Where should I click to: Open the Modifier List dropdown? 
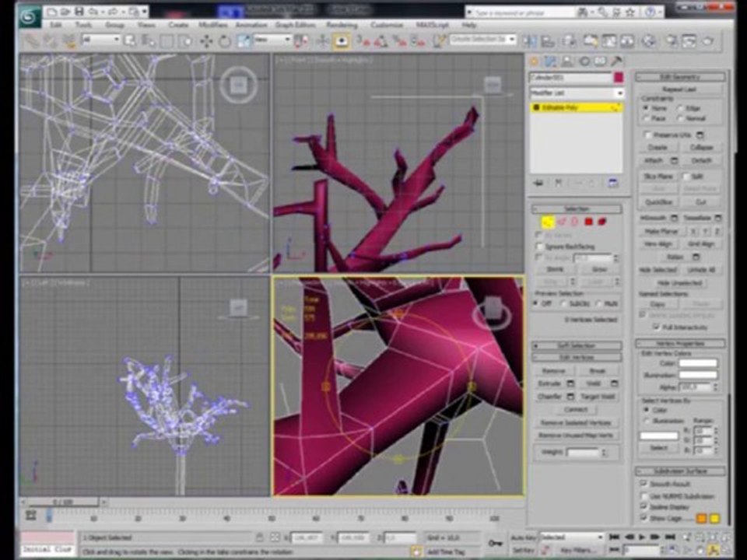coord(577,93)
